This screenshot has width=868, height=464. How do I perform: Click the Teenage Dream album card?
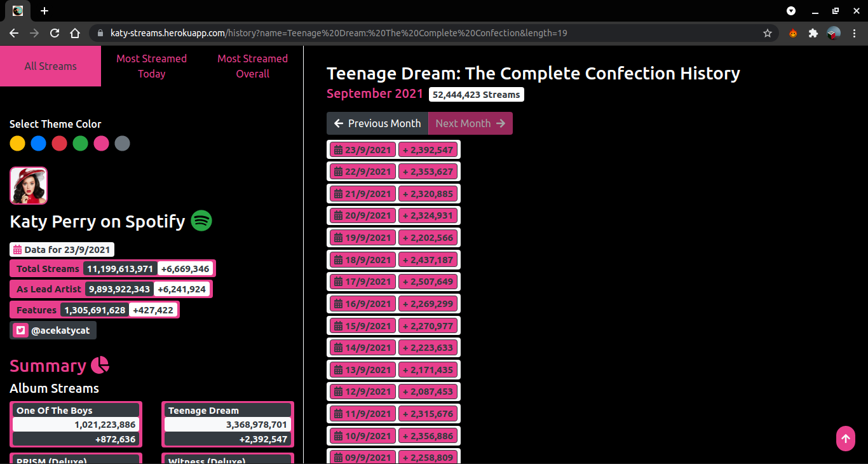click(x=228, y=425)
